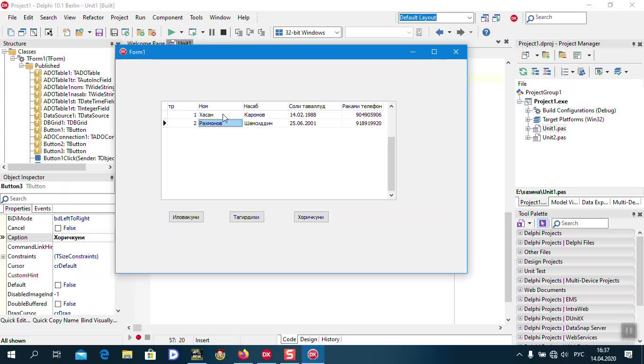Click the Forward navigation arrow

click(x=460, y=32)
